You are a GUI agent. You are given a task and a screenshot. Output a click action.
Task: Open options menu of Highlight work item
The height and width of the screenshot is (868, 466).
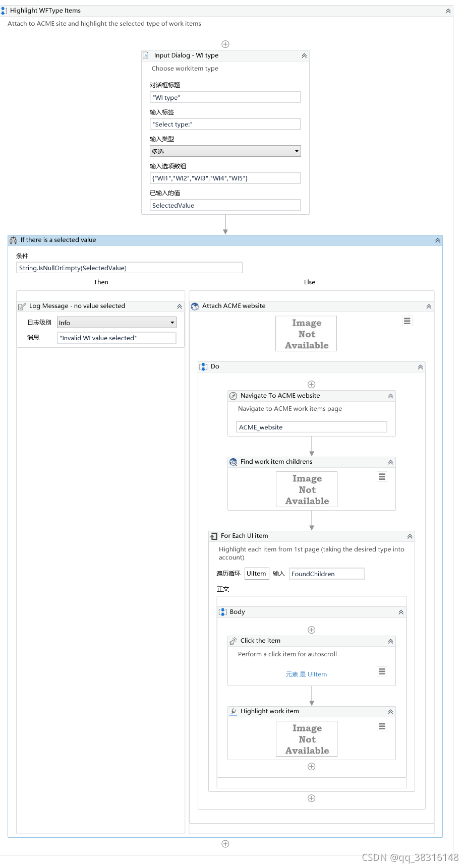point(382,726)
